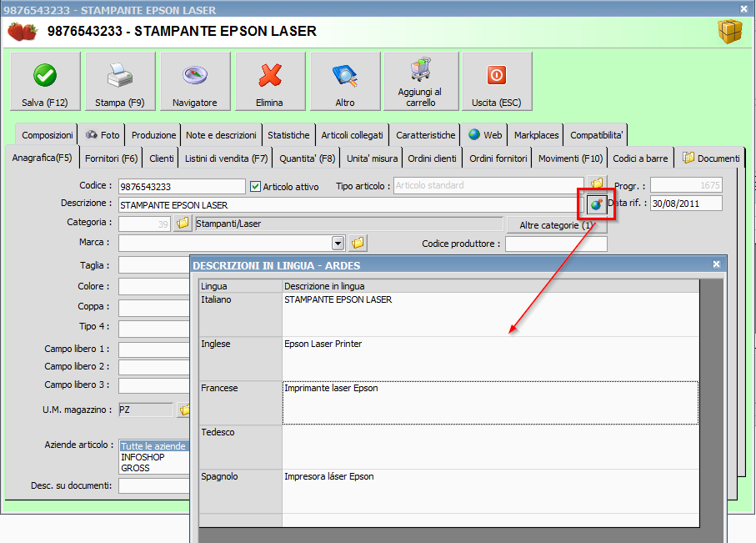Open the Altro magnifier button
This screenshot has height=543, width=756.
[x=345, y=82]
